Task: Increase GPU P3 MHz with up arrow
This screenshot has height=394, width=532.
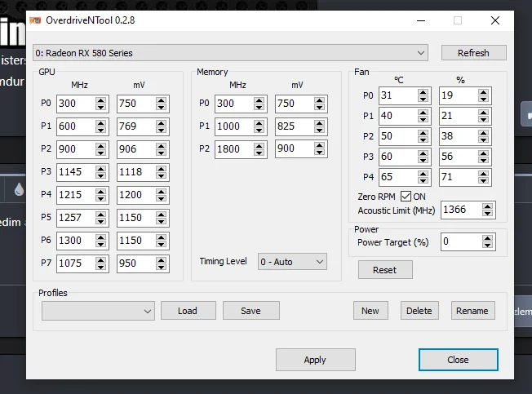Action: tap(100, 168)
